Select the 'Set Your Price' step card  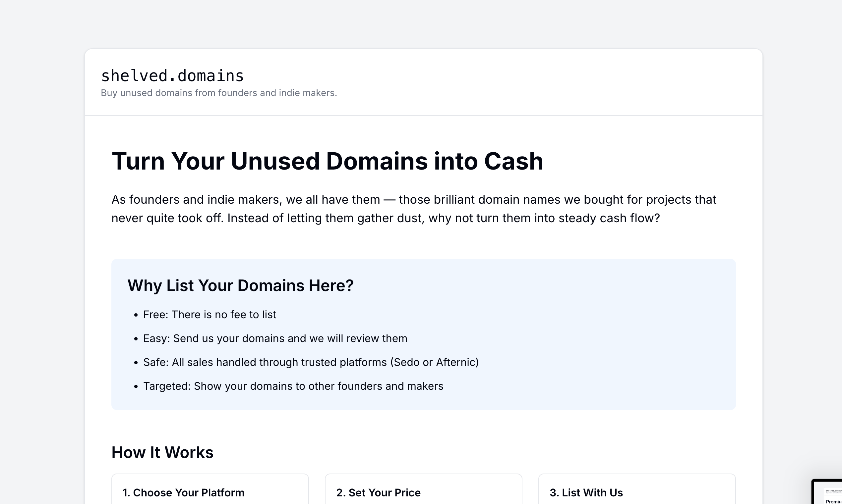(x=423, y=492)
